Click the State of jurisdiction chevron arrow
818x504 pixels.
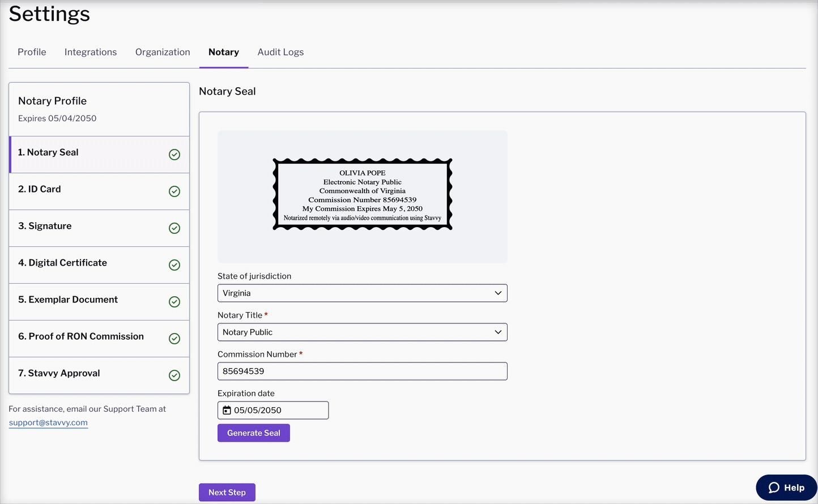(x=498, y=293)
